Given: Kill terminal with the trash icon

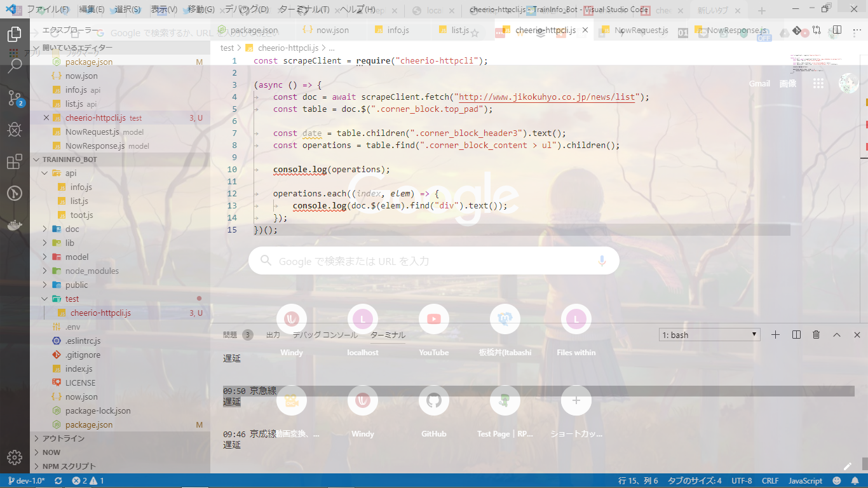Looking at the screenshot, I should pyautogui.click(x=817, y=335).
